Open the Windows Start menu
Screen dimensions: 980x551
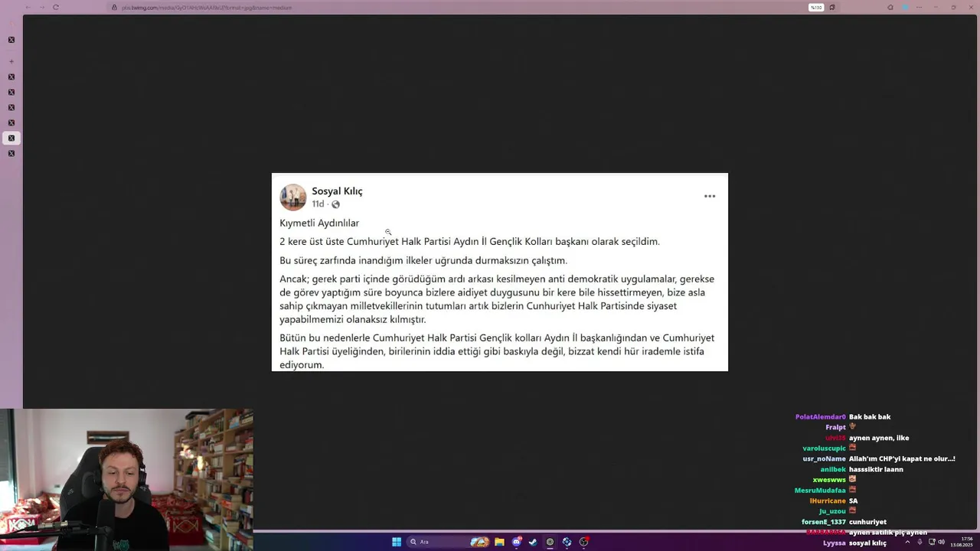coord(397,542)
